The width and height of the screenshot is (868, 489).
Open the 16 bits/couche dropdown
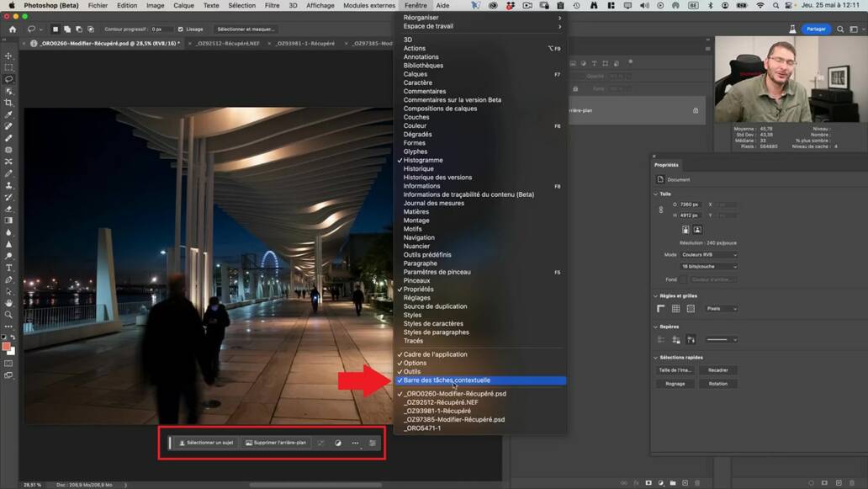coord(708,267)
